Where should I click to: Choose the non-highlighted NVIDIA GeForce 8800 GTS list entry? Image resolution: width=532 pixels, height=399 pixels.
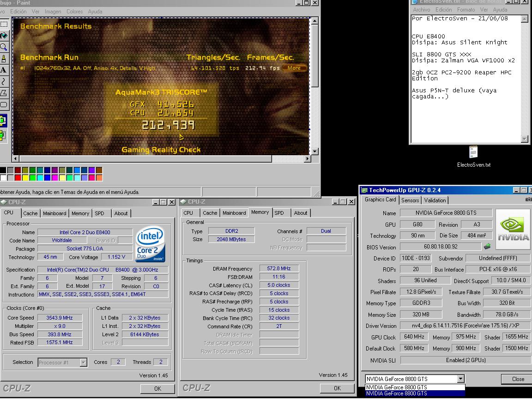(x=415, y=387)
